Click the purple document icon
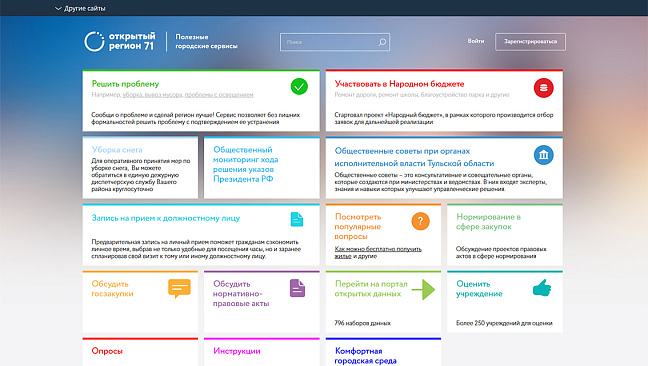648x366 pixels. (297, 288)
